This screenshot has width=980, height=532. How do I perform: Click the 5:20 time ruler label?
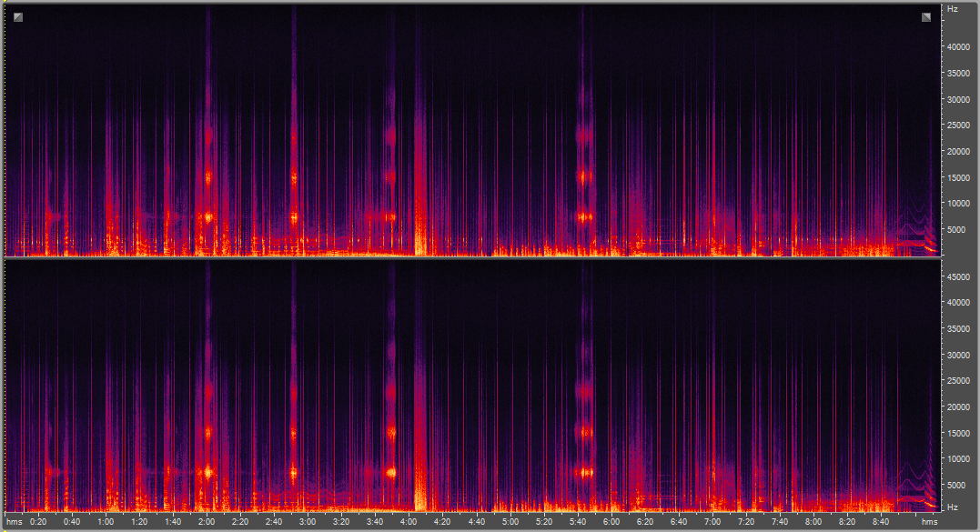[544, 522]
